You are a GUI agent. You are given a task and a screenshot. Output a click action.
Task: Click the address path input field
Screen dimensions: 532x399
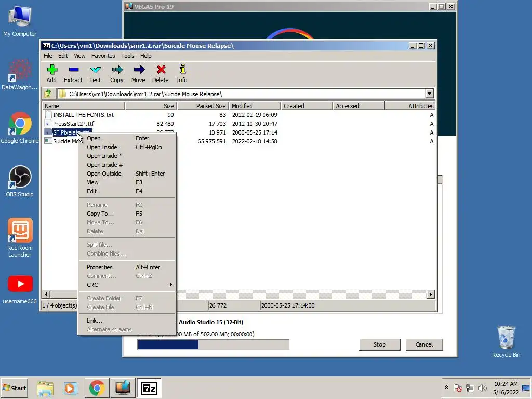242,94
